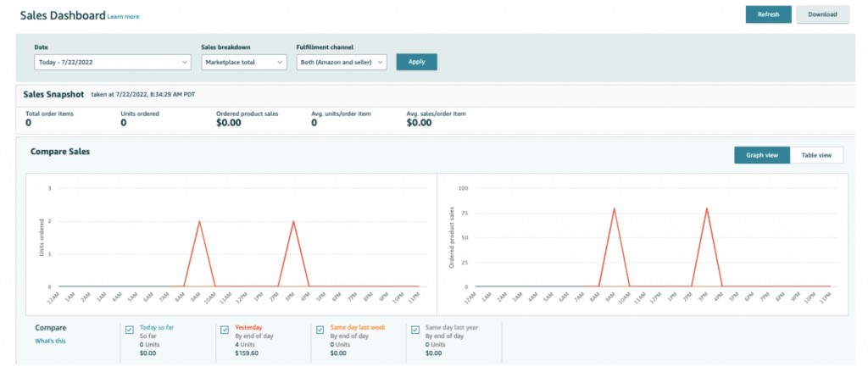Click the 3PM peak on product sales chart
The image size is (868, 372).
pos(706,208)
